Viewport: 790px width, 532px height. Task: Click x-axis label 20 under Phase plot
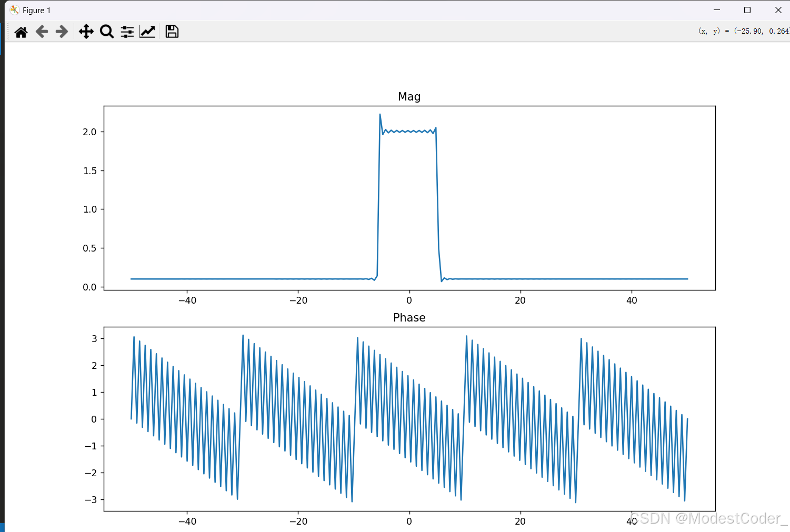coord(520,521)
